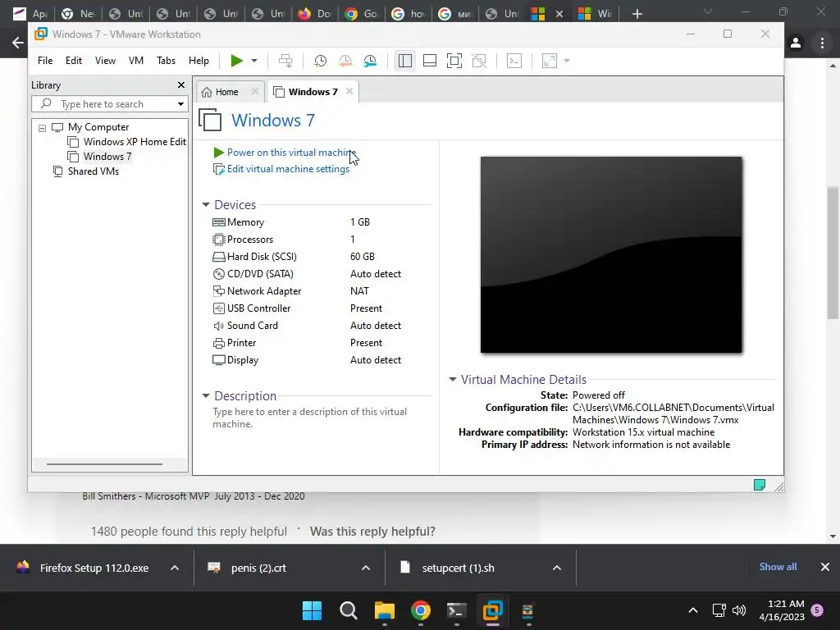Collapse Virtual Machine Details section
840x630 pixels.
click(x=453, y=379)
